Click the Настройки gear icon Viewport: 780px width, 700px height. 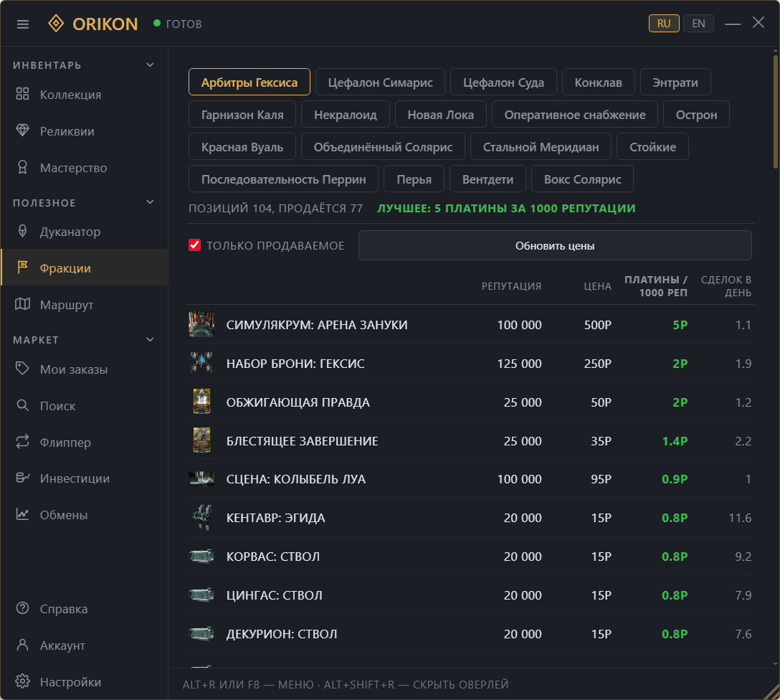[22, 681]
